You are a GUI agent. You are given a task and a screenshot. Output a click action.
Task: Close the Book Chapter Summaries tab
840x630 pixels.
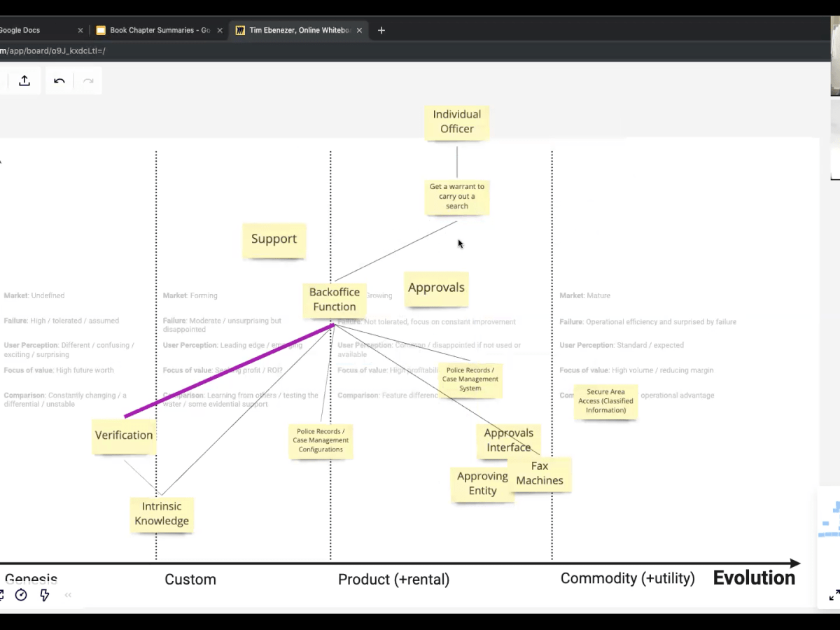[220, 30]
